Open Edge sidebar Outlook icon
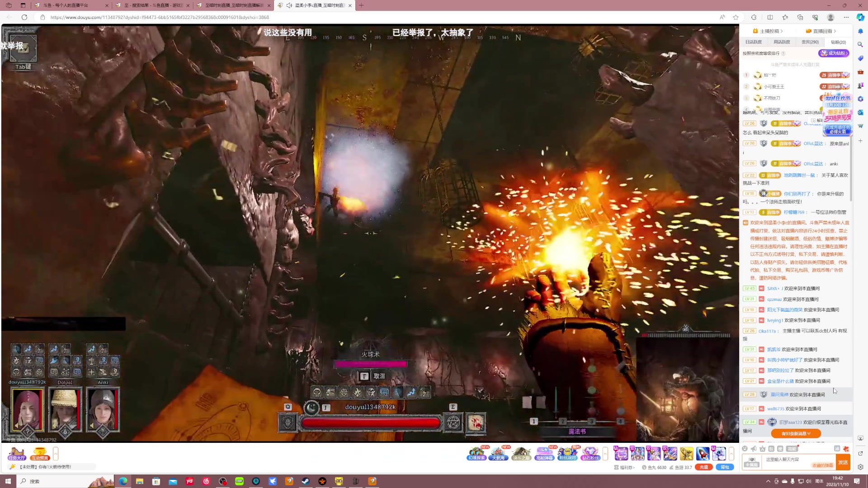The image size is (868, 488). click(x=860, y=112)
